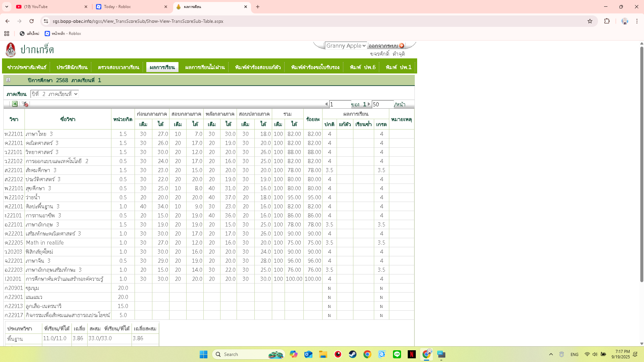Click the พิมพ์ ปพ.6 print link
The width and height of the screenshot is (644, 362).
tap(362, 67)
